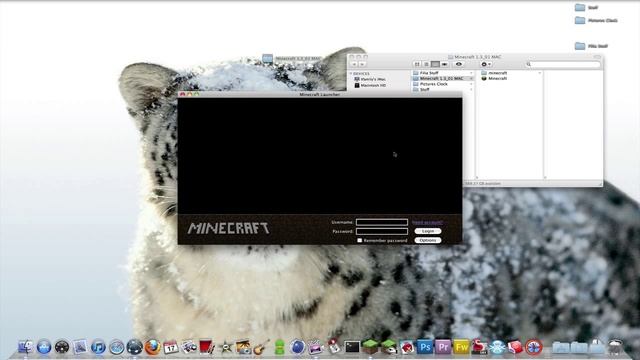640x360 pixels.
Task: Select Pictures Clock folder on desktop
Action: tap(596, 20)
